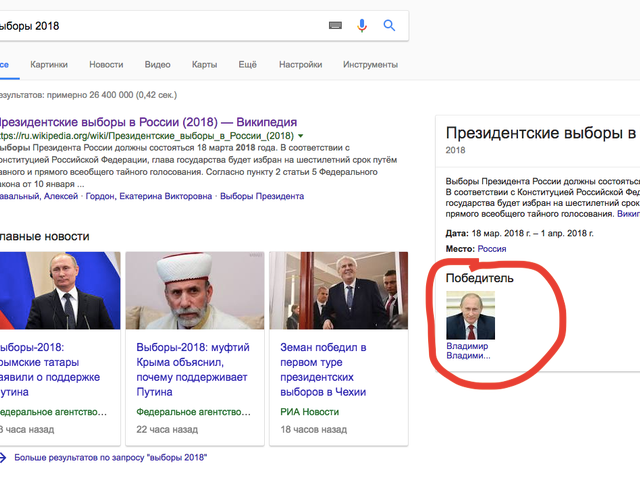
Task: Click the Выборы Президента sublink
Action: 258,197
